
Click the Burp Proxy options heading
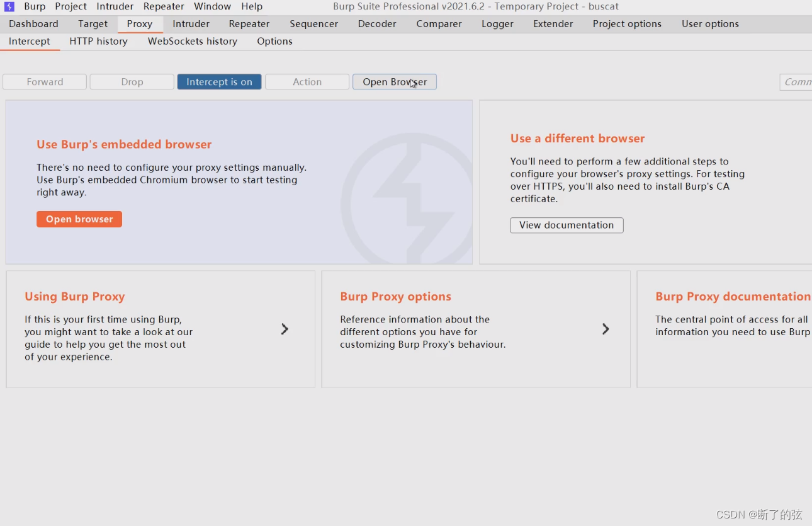click(396, 297)
